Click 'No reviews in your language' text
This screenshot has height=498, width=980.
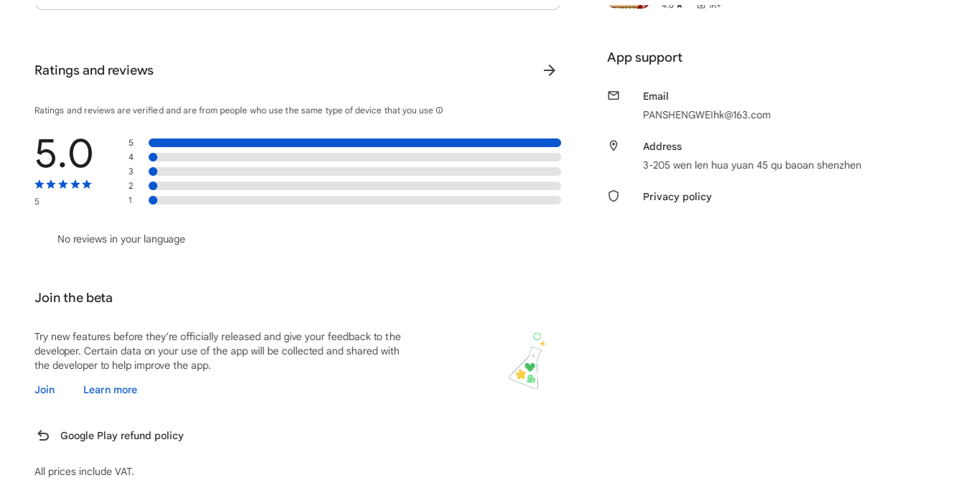(121, 239)
